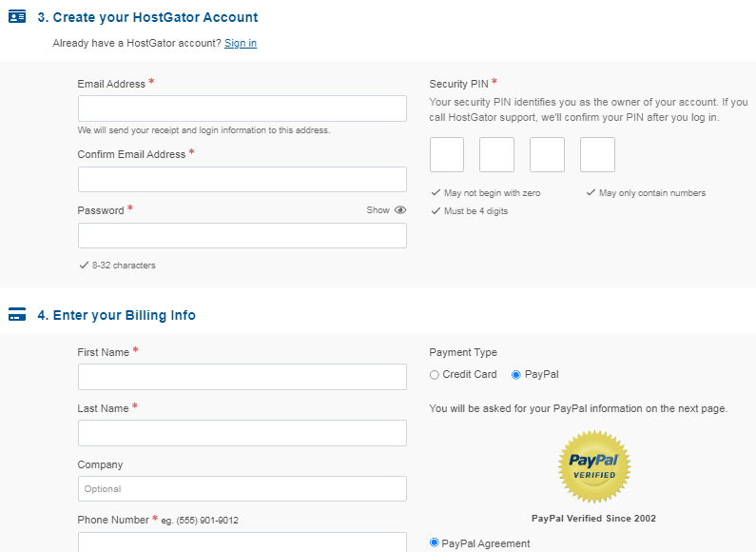Image resolution: width=756 pixels, height=552 pixels.
Task: Click the third Security PIN digit box
Action: (x=547, y=154)
